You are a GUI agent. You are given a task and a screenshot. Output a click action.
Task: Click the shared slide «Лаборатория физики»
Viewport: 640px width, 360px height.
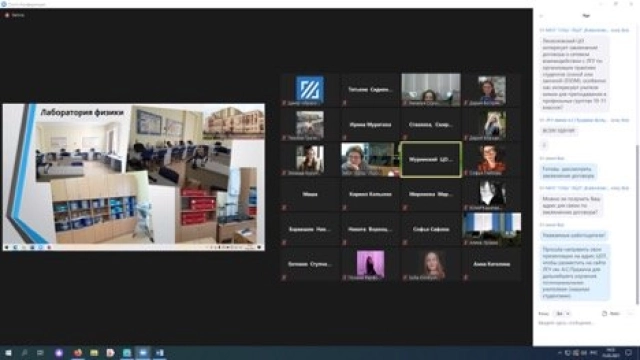point(134,176)
